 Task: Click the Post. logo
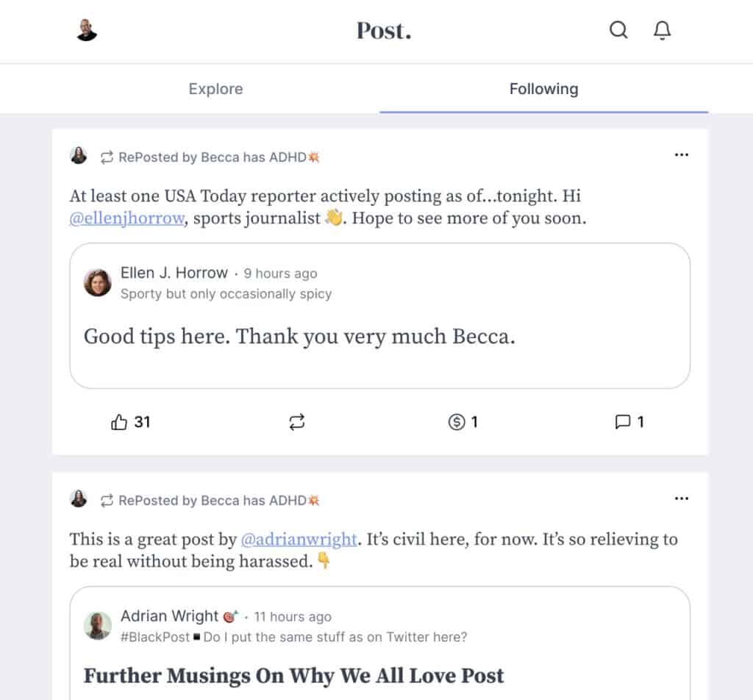pos(384,30)
